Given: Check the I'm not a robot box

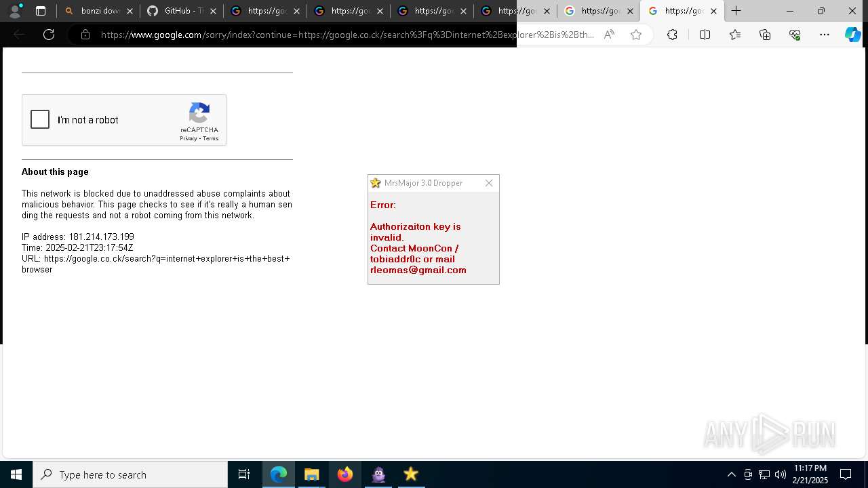Looking at the screenshot, I should click(x=40, y=120).
